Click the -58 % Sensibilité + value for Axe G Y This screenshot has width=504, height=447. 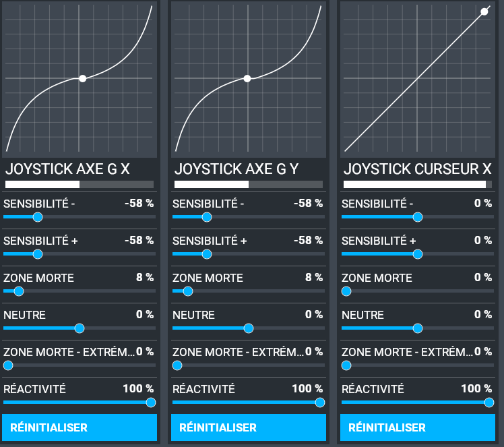pos(308,240)
